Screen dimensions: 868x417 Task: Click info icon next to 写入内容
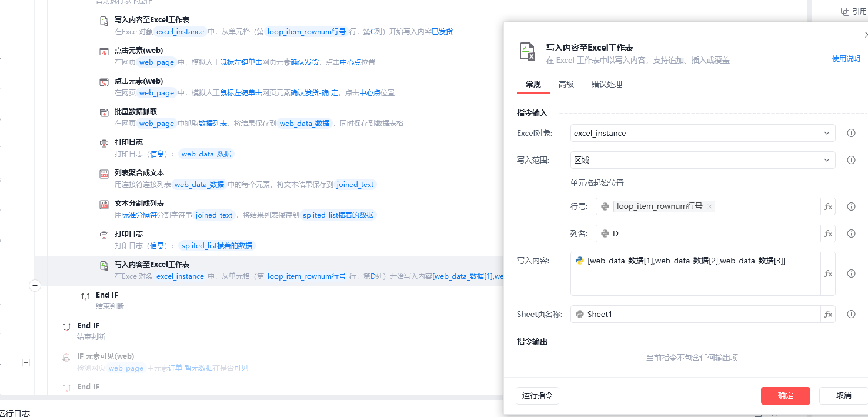point(851,273)
